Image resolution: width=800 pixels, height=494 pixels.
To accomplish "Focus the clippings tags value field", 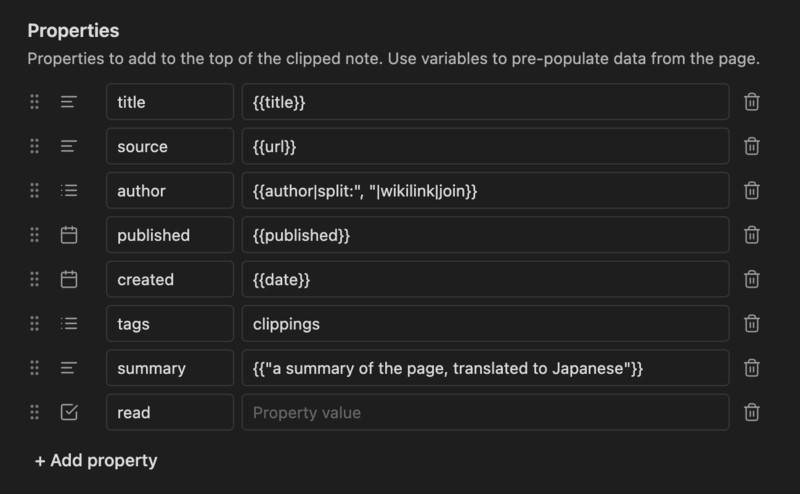I will coord(485,324).
